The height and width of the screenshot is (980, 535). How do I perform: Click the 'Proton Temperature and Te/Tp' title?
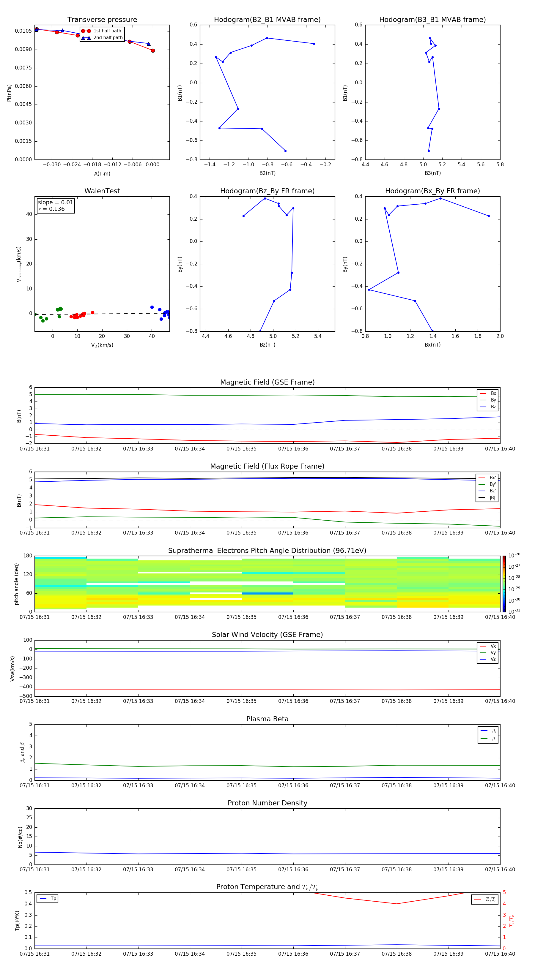(267, 887)
